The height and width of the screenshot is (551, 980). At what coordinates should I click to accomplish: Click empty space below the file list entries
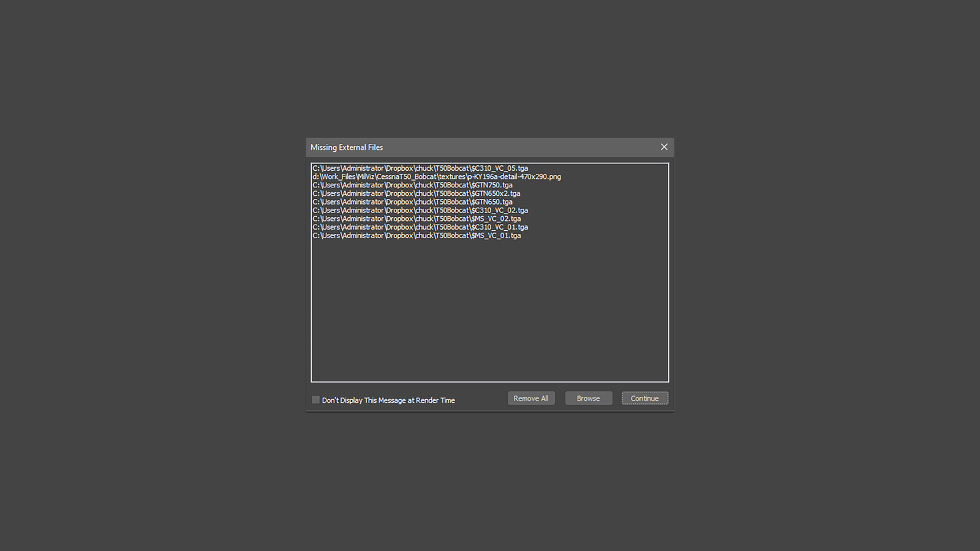490,312
